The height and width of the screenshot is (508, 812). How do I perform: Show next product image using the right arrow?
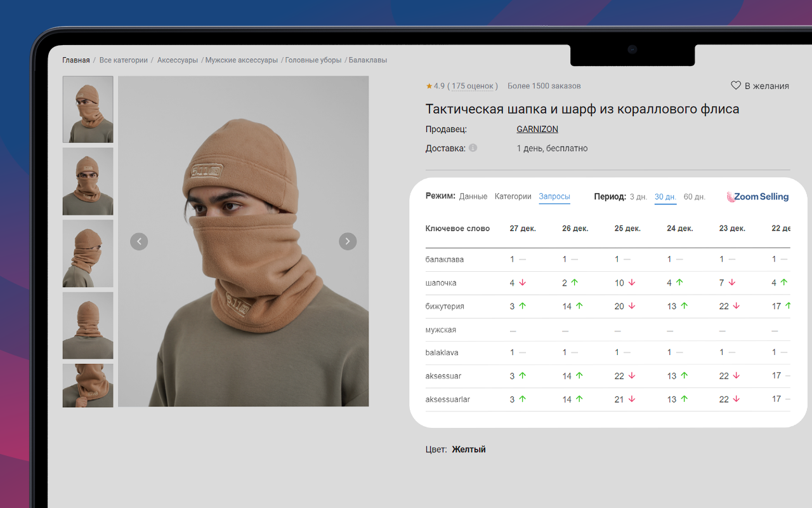tap(348, 241)
